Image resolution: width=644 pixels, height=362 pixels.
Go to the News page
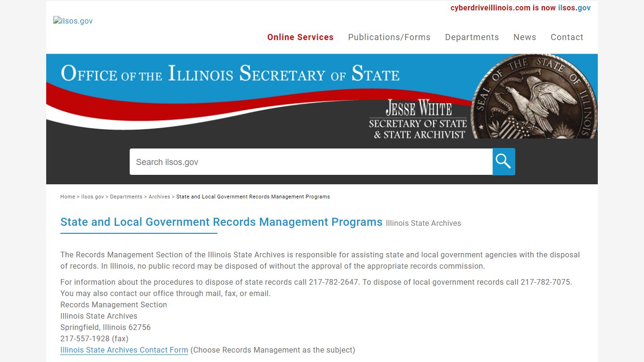pos(525,37)
